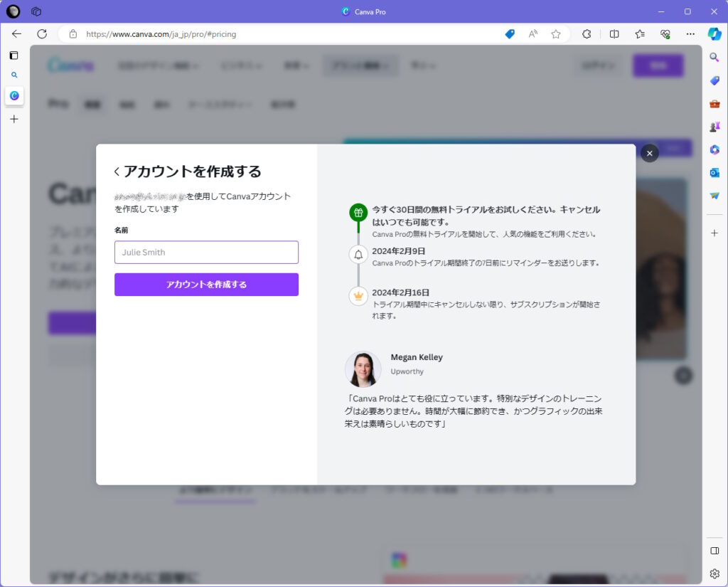
Task: Search tabs with the magnifier icon
Action: click(14, 75)
